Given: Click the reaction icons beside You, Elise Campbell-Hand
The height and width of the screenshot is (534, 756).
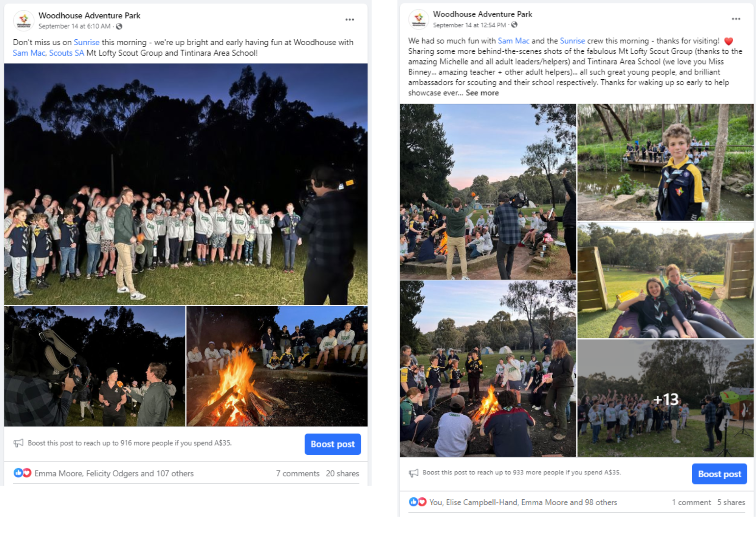Looking at the screenshot, I should point(418,502).
